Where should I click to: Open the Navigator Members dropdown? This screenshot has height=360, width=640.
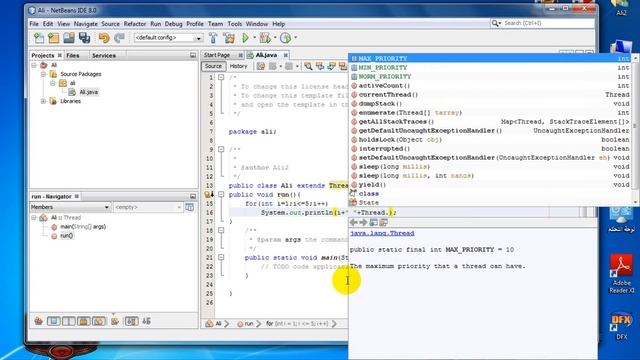pos(107,207)
